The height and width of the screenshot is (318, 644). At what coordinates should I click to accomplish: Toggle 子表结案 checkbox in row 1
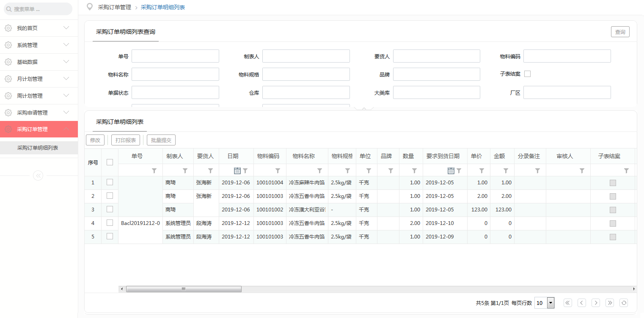click(613, 183)
